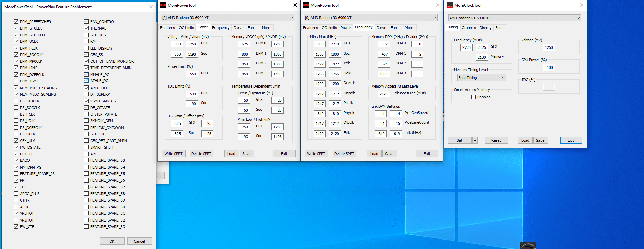
Task: Enable Smart Access Memory checkbox
Action: [473, 97]
